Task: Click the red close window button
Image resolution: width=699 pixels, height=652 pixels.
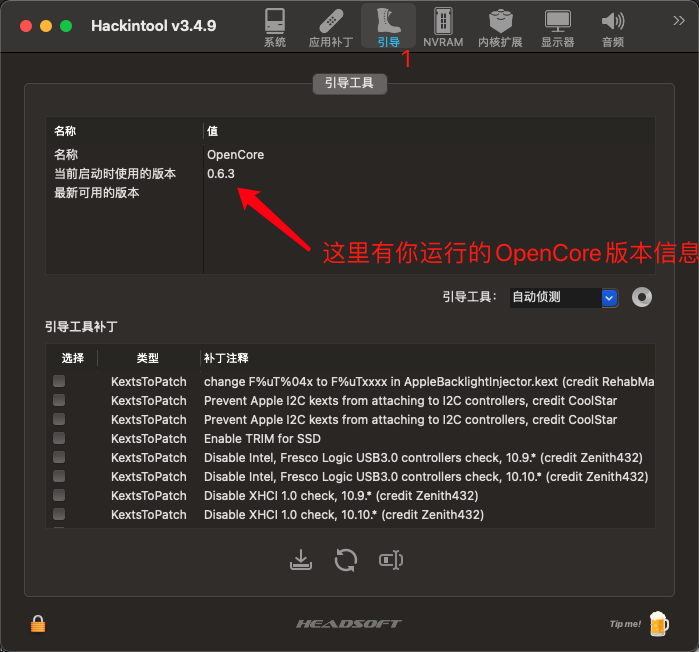Action: click(26, 26)
